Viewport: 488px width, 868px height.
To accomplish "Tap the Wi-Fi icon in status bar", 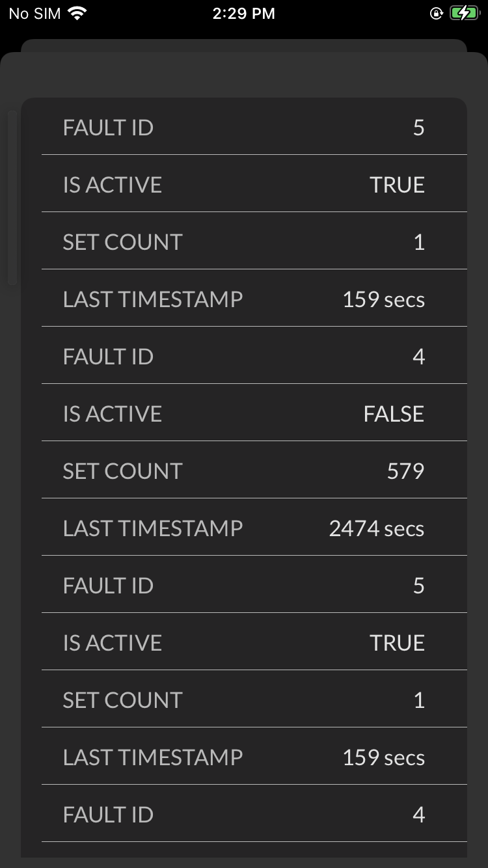I will 77,14.
